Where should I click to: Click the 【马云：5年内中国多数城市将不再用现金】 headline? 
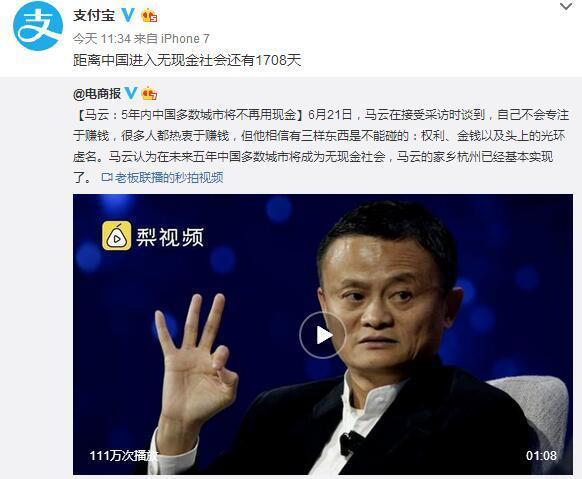pos(191,115)
